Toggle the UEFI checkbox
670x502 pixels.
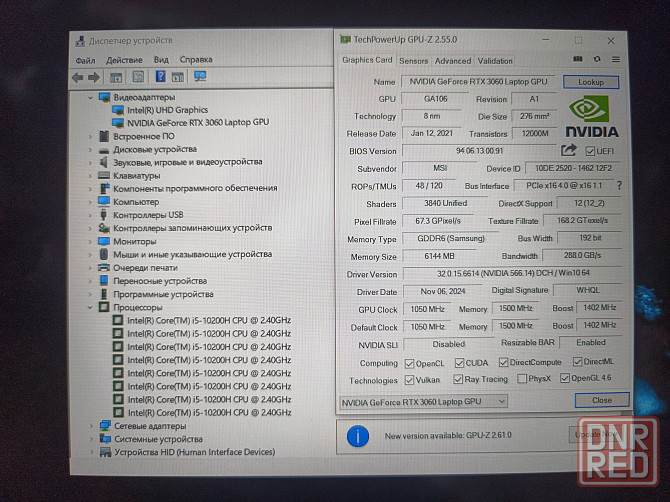click(x=590, y=151)
